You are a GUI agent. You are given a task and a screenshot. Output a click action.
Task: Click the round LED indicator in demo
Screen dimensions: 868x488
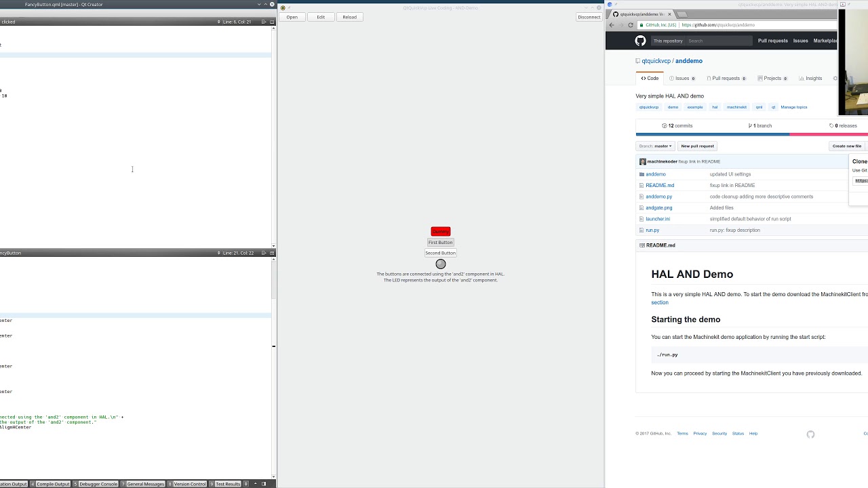[441, 264]
